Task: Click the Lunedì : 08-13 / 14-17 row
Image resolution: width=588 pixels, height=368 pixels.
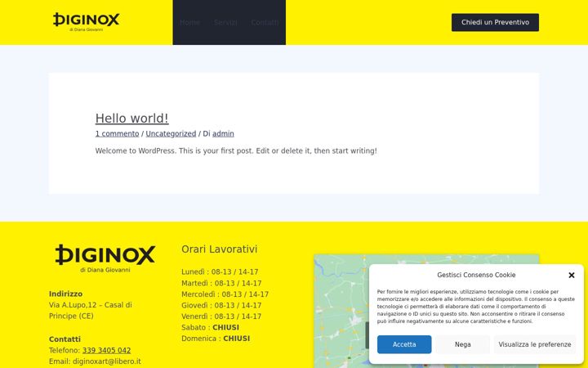Action: [220, 272]
